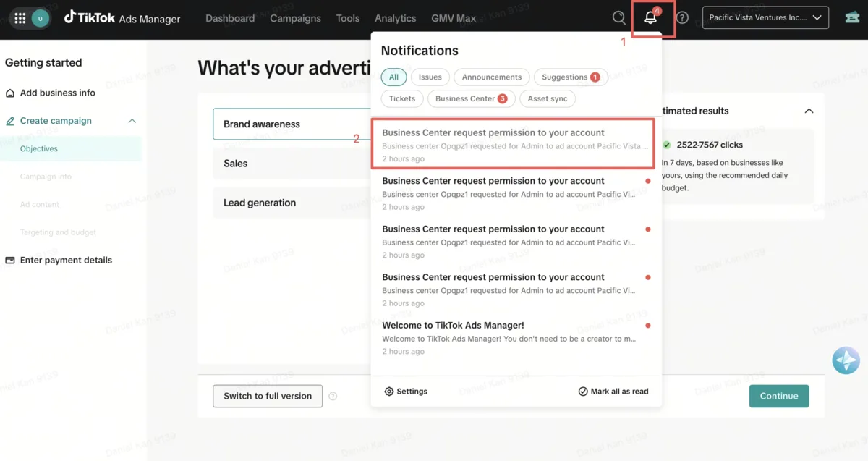Click the Getting started heading
Image resolution: width=868 pixels, height=461 pixels.
[x=43, y=63]
